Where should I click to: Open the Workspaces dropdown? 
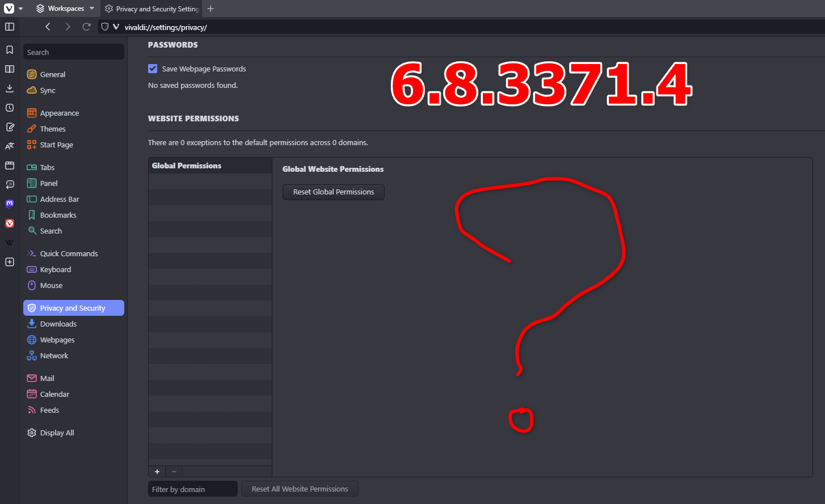point(65,9)
